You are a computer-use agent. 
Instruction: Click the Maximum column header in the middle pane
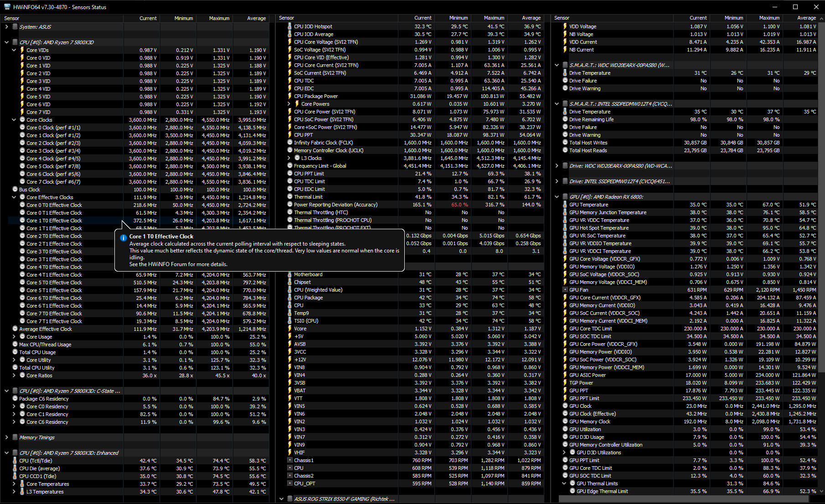pos(489,18)
